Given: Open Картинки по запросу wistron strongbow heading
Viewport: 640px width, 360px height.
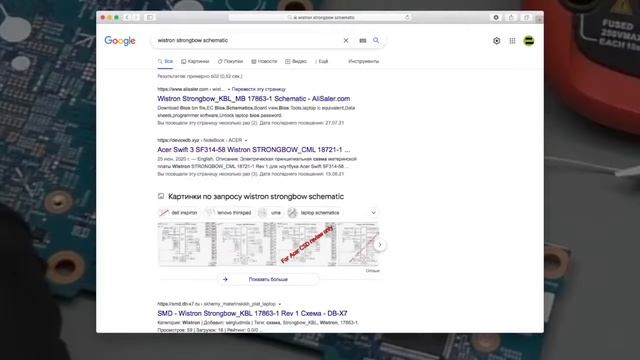Looking at the screenshot, I should (256, 196).
